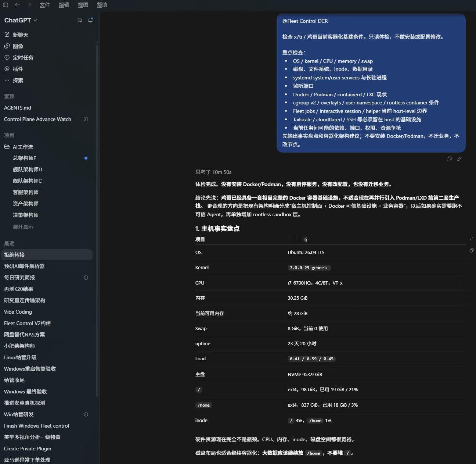Screen dimensions: 476x464
Task: Click the @Fleet Control DCR mention
Action: [305, 21]
